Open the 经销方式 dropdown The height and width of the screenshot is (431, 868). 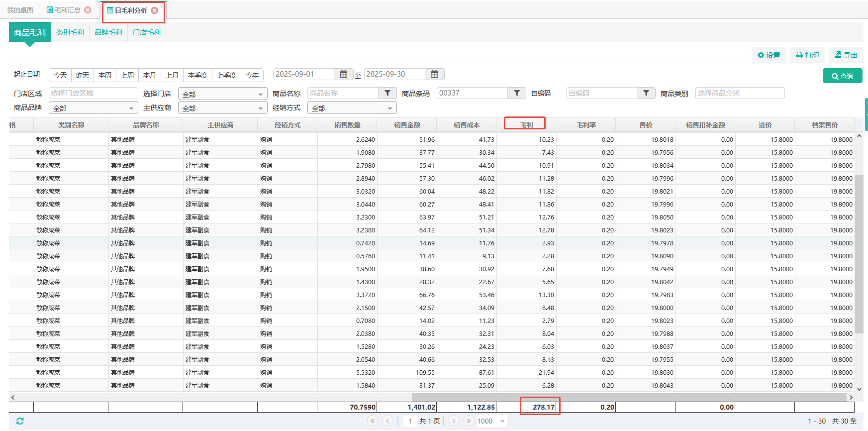click(352, 108)
